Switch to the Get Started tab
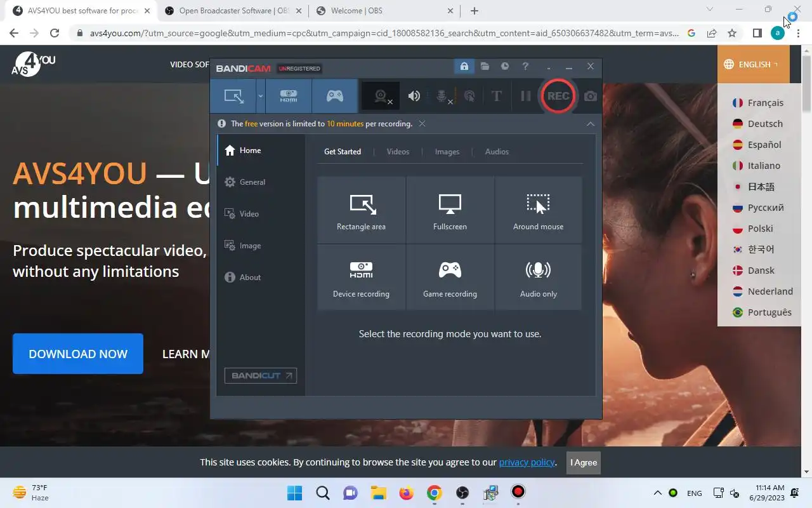812x508 pixels. tap(343, 152)
